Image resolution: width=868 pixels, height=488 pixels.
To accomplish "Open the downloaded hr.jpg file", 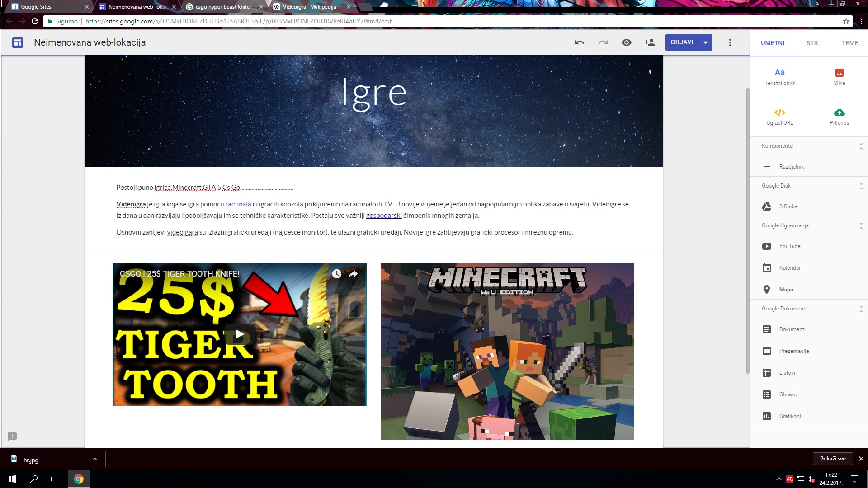I will click(x=31, y=460).
